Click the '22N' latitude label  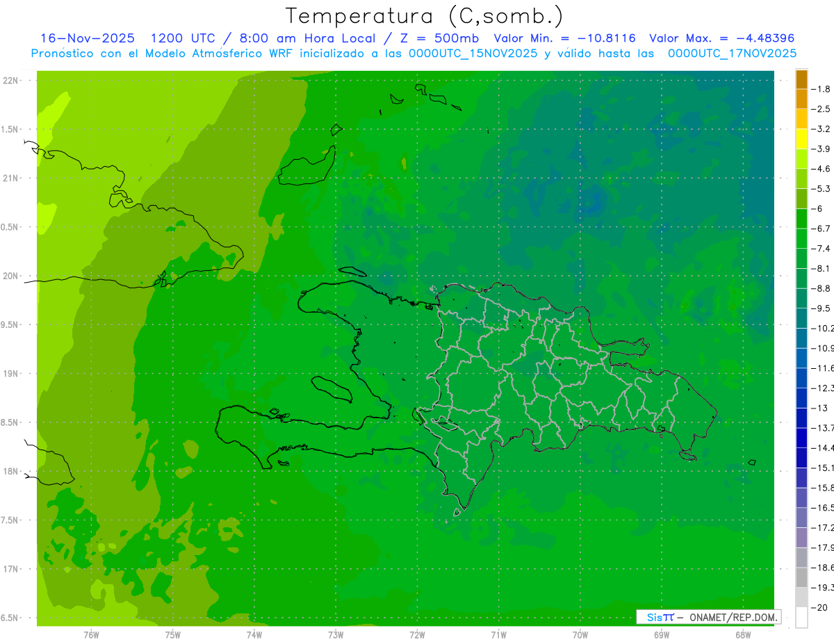pos(10,81)
